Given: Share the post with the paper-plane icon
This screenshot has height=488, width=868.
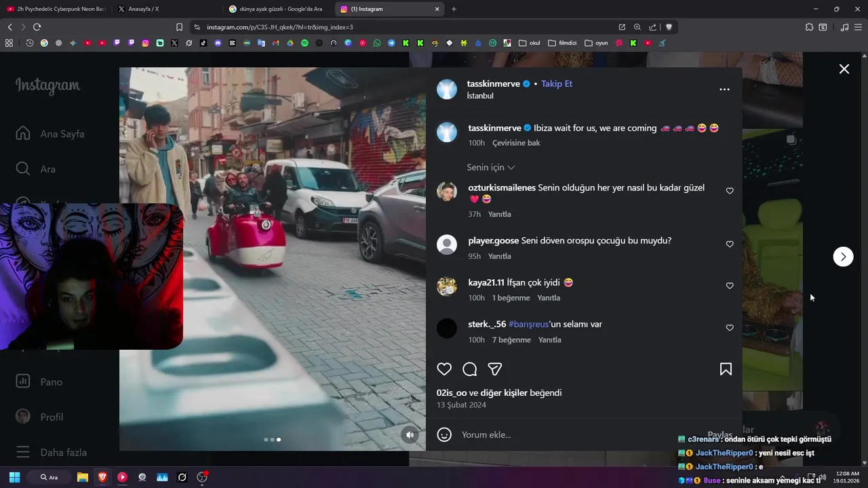Looking at the screenshot, I should pos(495,369).
